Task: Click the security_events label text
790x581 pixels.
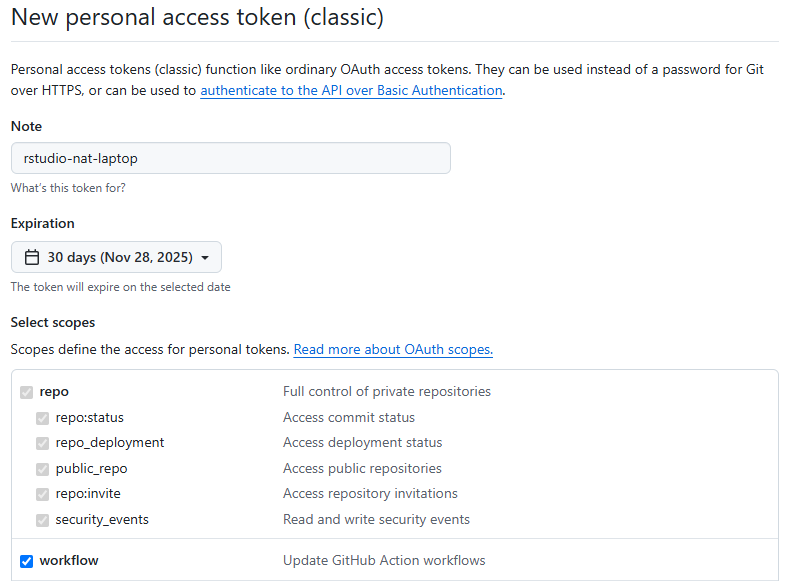Action: coord(102,520)
